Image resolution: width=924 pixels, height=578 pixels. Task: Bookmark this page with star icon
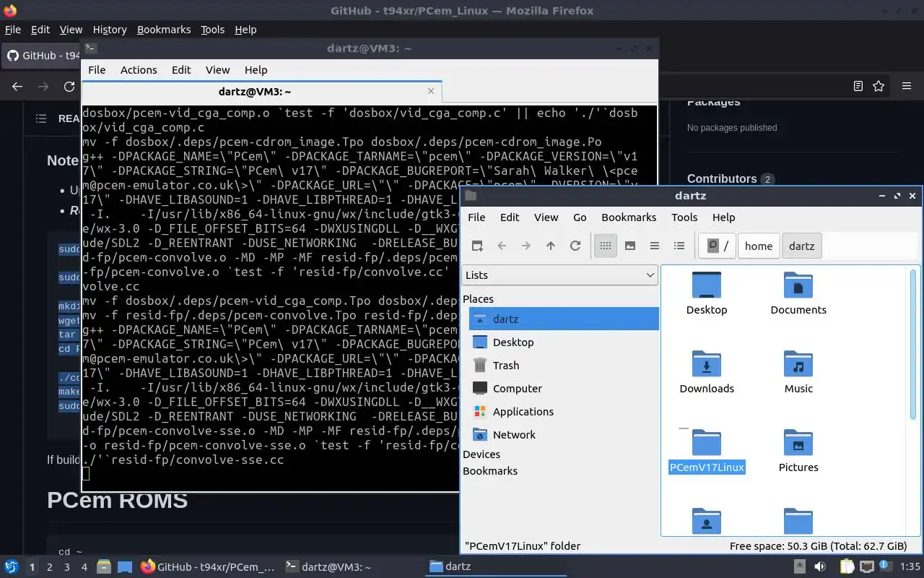pos(879,86)
